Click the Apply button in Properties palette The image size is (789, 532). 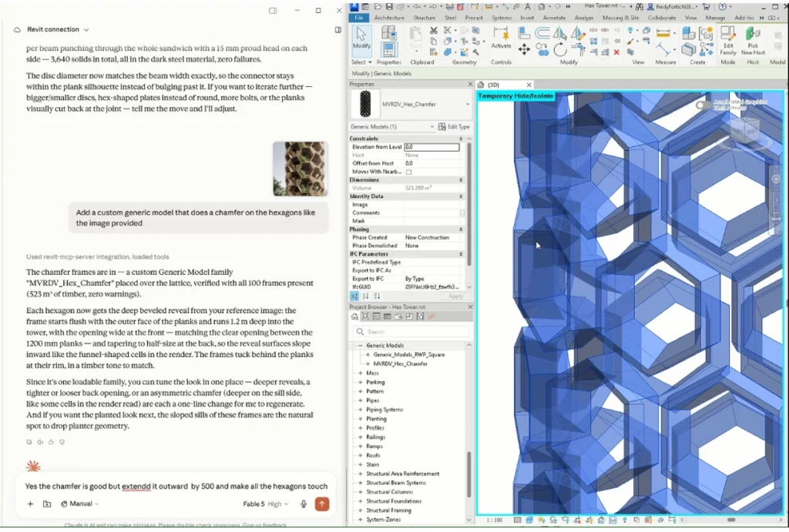[x=455, y=296]
